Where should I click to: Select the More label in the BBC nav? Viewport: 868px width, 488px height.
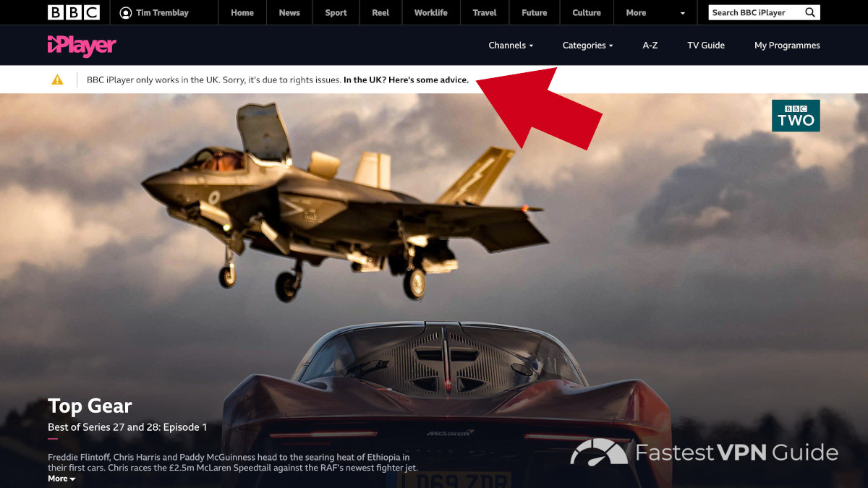pyautogui.click(x=636, y=12)
